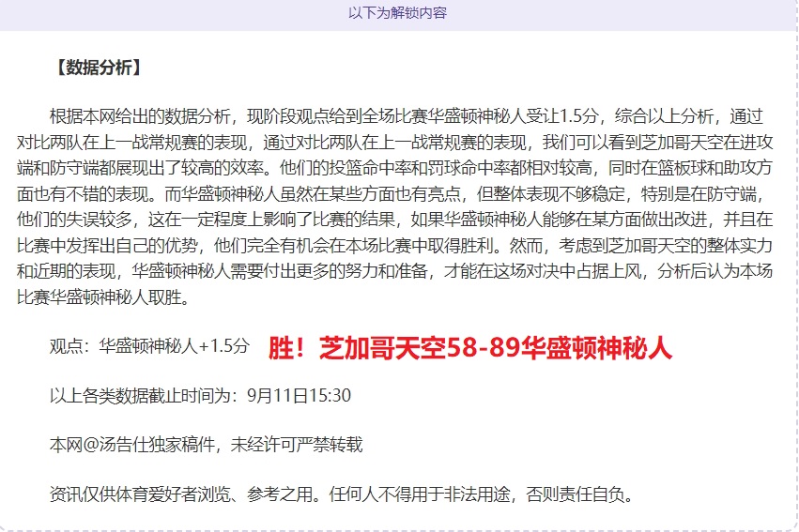Click the paragraph line starting 对比两队在上一战常规赛的表现

click(x=395, y=143)
